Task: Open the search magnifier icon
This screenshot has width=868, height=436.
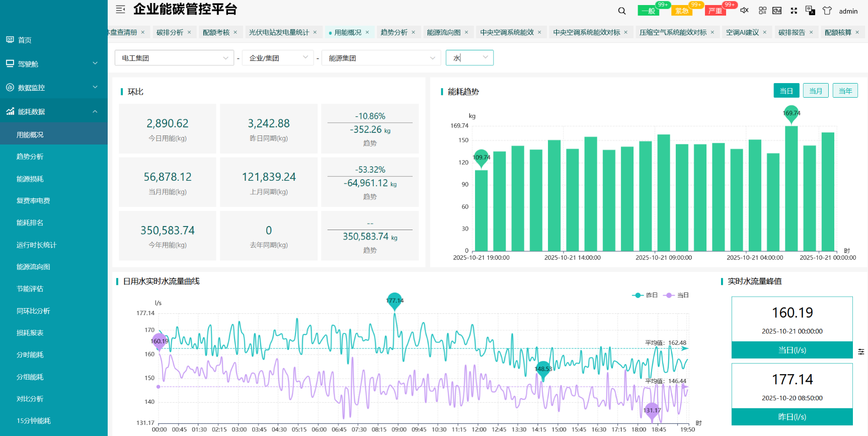Action: [x=622, y=11]
